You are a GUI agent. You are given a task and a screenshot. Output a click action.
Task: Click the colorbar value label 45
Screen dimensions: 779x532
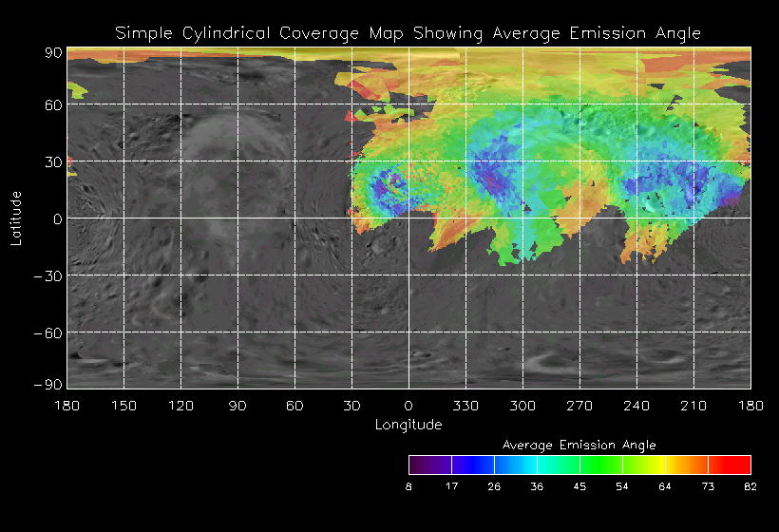[579, 486]
